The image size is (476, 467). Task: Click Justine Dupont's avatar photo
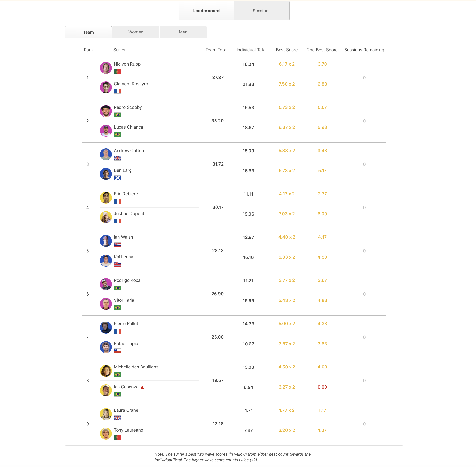106,217
